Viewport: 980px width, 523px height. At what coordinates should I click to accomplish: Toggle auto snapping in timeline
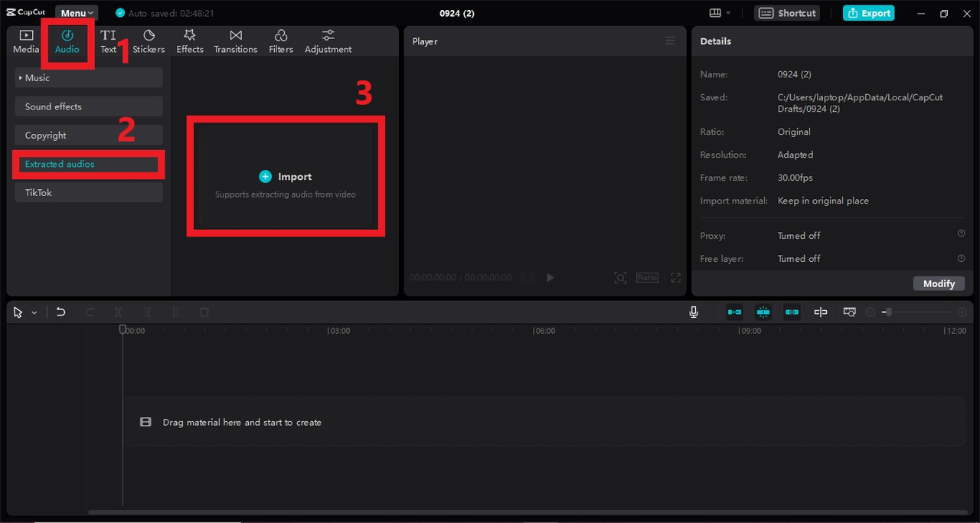763,312
